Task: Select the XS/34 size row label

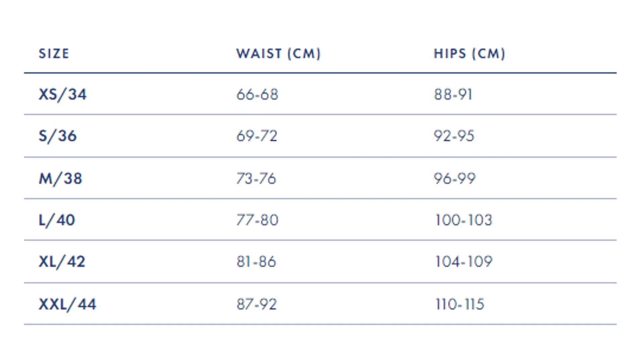Action: (63, 94)
